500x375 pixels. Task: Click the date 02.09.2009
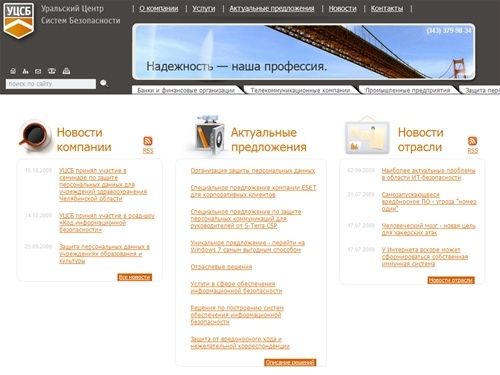pyautogui.click(x=361, y=170)
